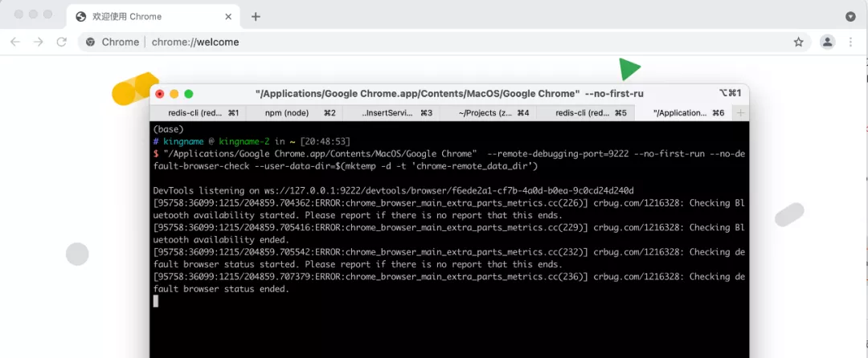The height and width of the screenshot is (358, 868).
Task: Focus the chrome://welcome address bar
Action: [445, 42]
